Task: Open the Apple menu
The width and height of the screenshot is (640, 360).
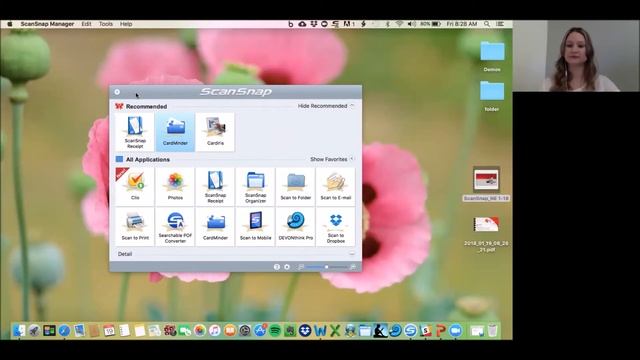Action: click(x=10, y=24)
